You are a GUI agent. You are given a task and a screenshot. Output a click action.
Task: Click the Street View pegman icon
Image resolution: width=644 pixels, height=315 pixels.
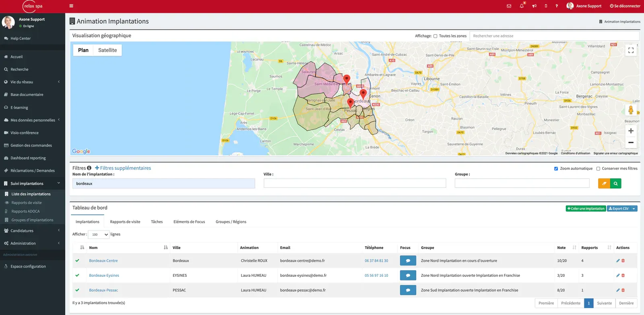[631, 110]
